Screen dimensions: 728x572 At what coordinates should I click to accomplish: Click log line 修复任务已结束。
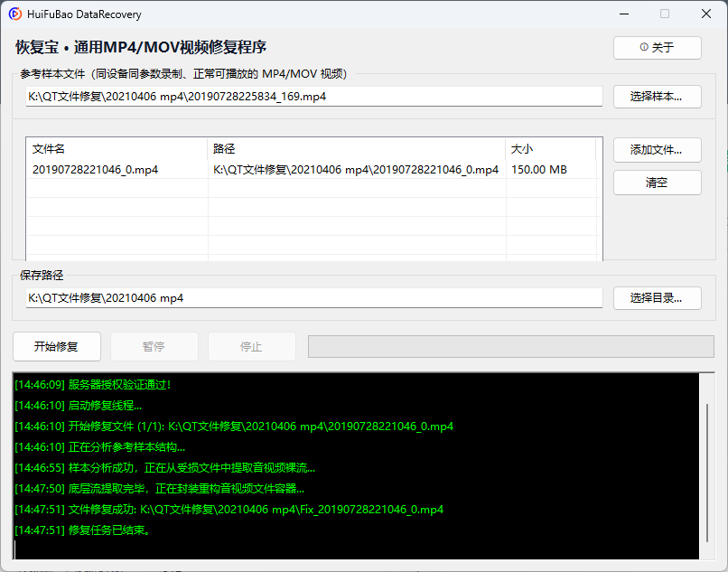click(82, 530)
